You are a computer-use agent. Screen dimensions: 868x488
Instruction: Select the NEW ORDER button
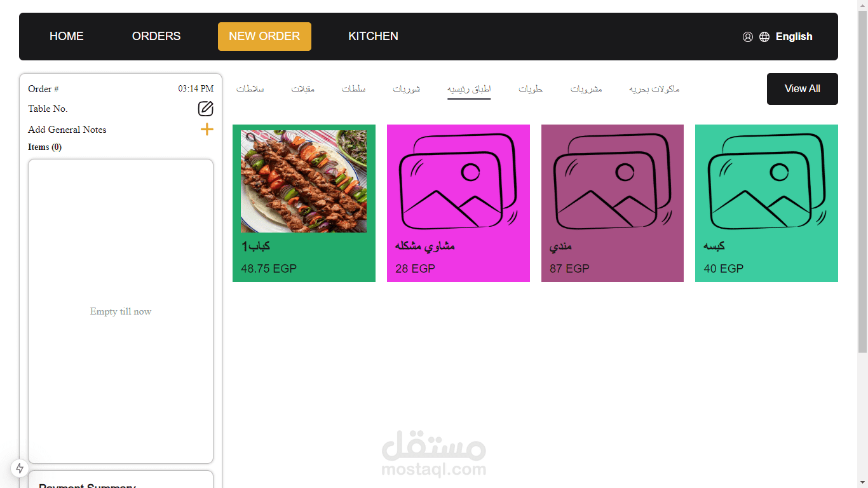point(264,36)
